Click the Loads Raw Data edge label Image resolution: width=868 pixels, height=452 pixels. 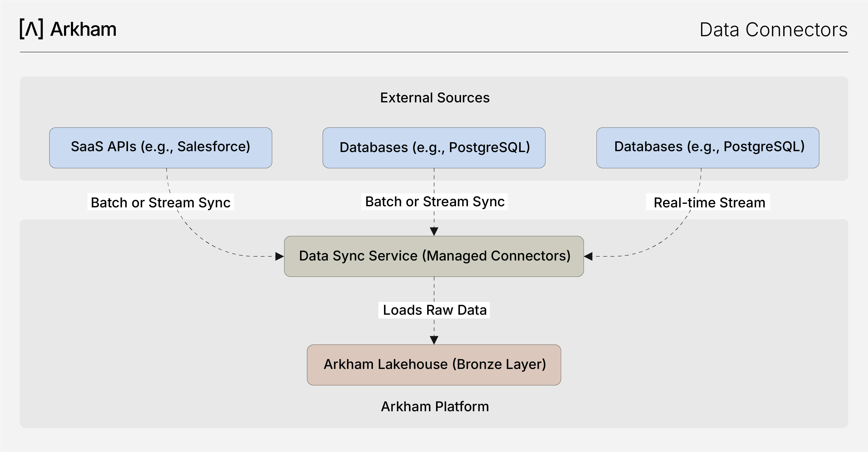[x=434, y=310]
